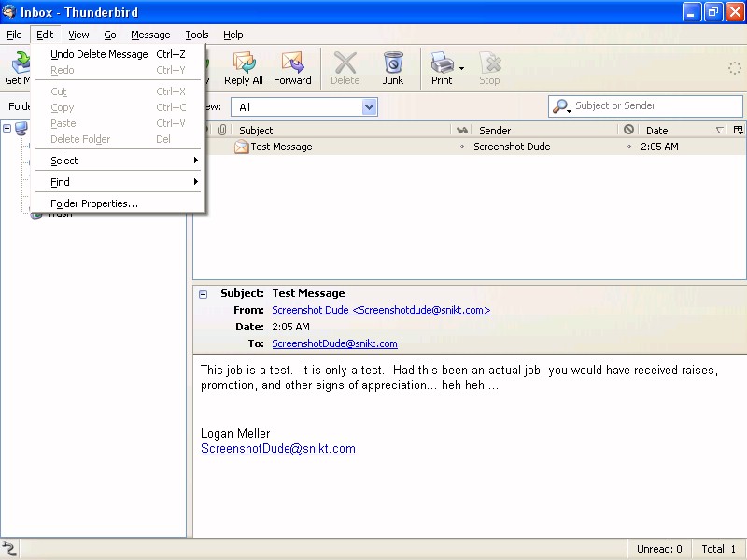Viewport: 747px width, 560px height.
Task: Click the activity throbber icon
Action: (x=735, y=68)
